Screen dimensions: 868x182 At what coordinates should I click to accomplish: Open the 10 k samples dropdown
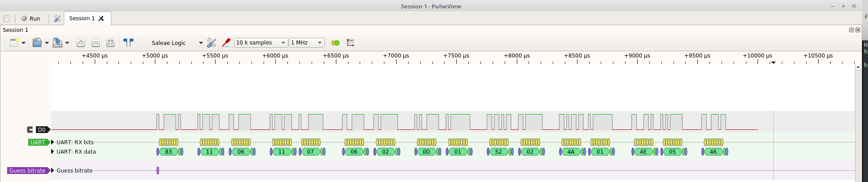click(260, 43)
